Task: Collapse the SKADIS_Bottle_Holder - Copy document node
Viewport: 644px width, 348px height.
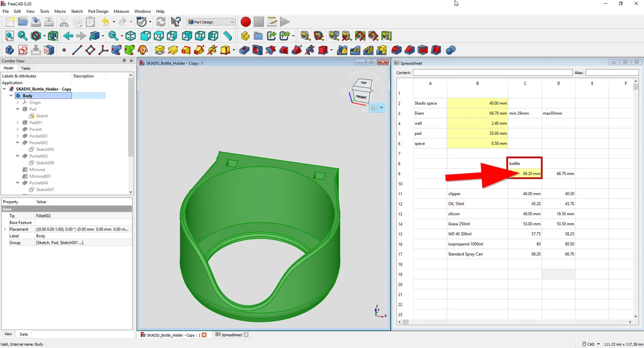Action: point(4,89)
